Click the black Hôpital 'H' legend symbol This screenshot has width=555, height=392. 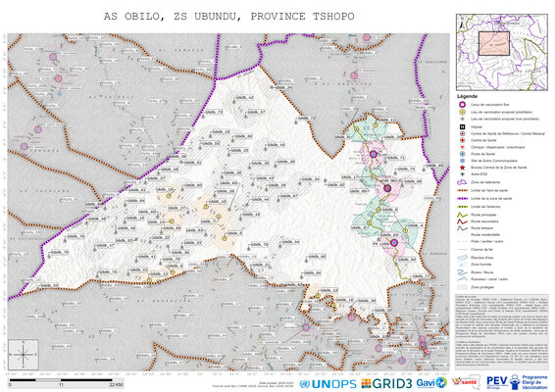462,126
